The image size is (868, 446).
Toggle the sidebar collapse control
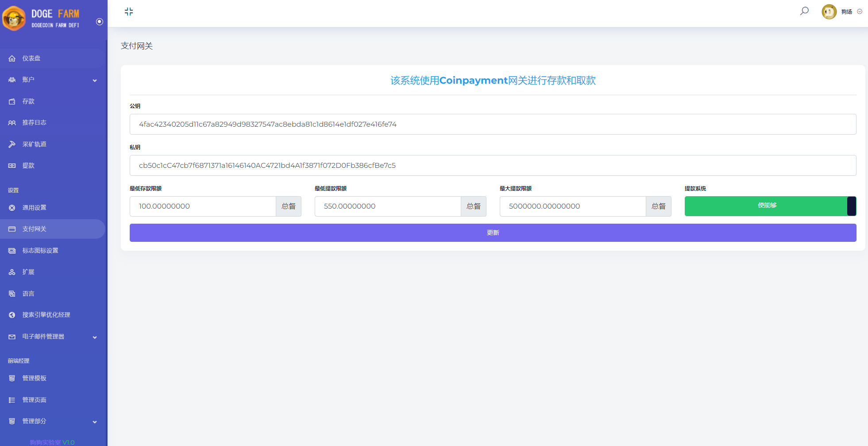pyautogui.click(x=129, y=12)
